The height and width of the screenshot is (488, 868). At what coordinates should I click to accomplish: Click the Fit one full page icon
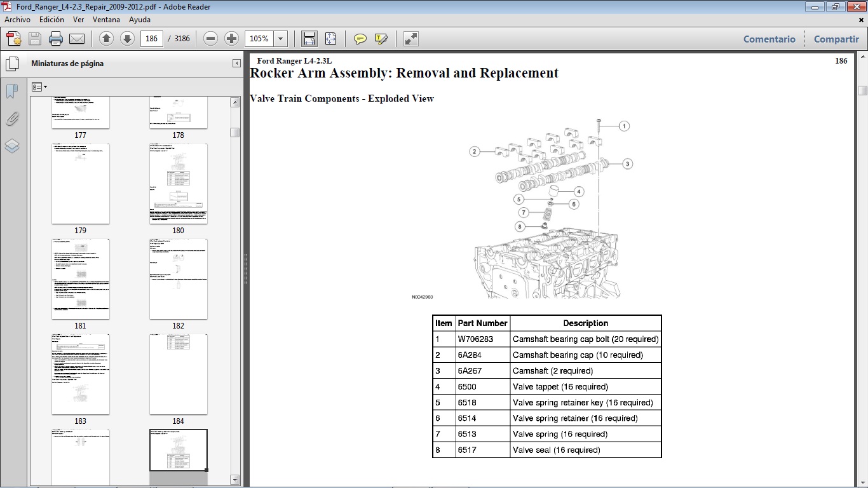point(330,39)
